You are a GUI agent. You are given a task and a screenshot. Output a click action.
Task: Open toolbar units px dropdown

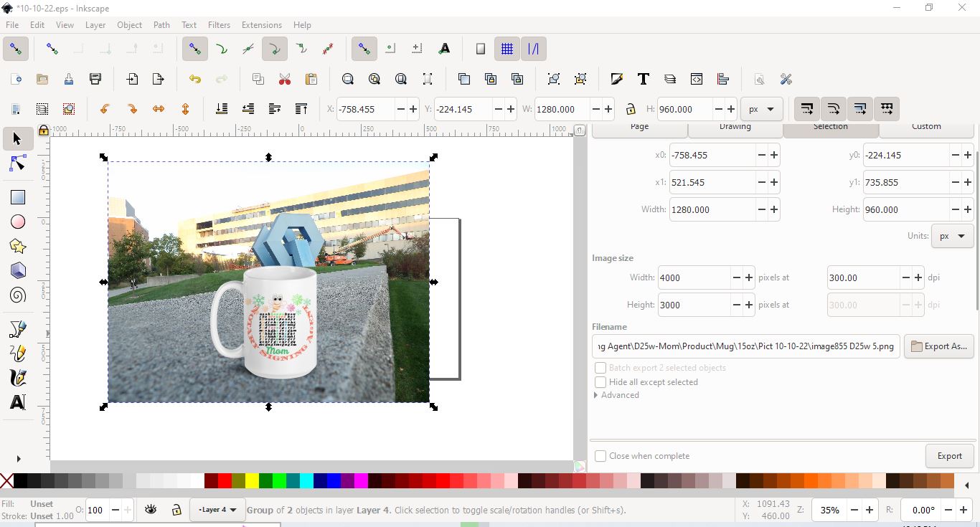pos(761,109)
